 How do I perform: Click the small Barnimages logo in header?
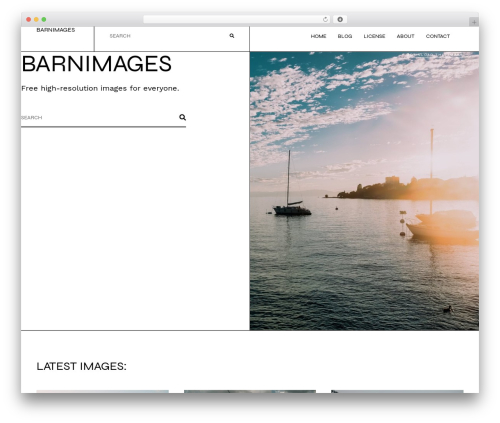[x=56, y=30]
